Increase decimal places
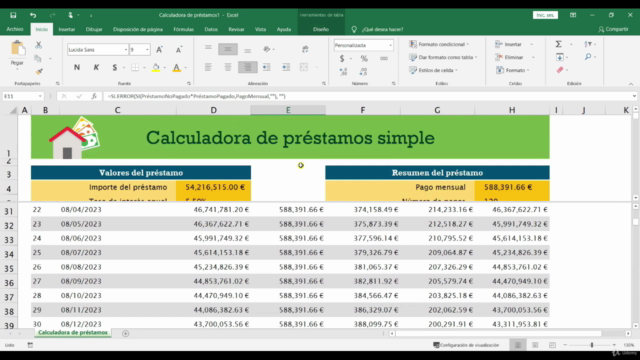Viewport: 640px width, 360px height. point(343,72)
